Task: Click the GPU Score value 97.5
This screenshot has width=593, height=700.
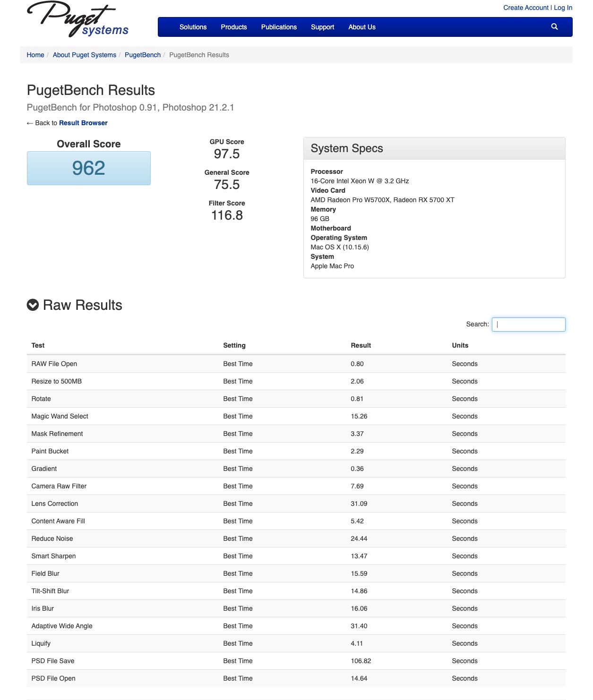Action: point(227,154)
